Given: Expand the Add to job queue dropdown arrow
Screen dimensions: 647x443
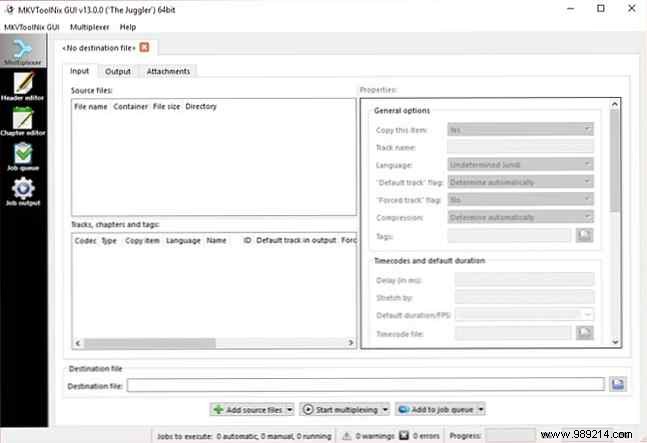Looking at the screenshot, I should tap(481, 410).
